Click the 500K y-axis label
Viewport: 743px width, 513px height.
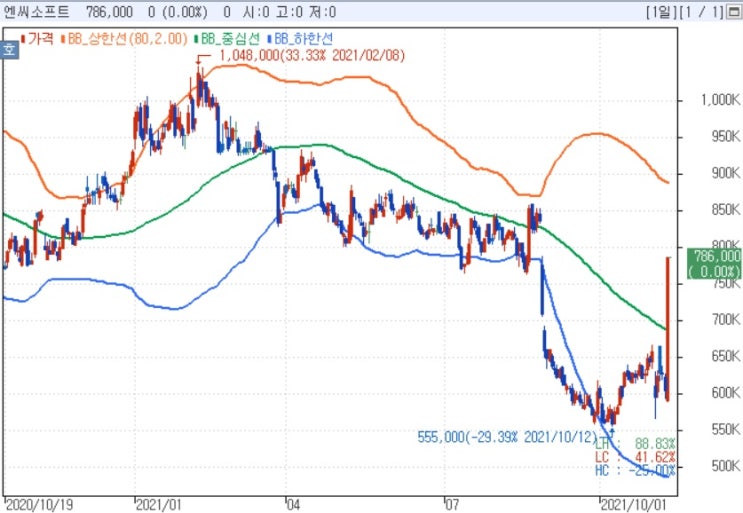pyautogui.click(x=725, y=466)
